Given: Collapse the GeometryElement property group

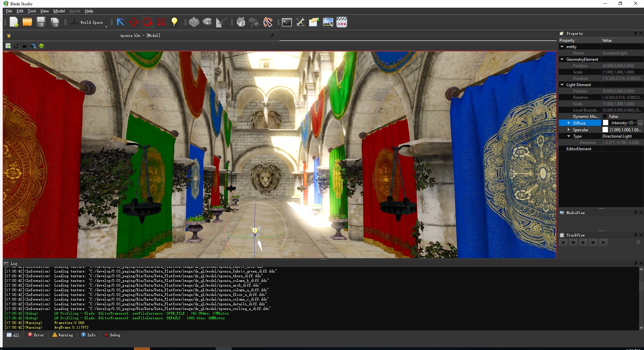Looking at the screenshot, I should pyautogui.click(x=562, y=59).
